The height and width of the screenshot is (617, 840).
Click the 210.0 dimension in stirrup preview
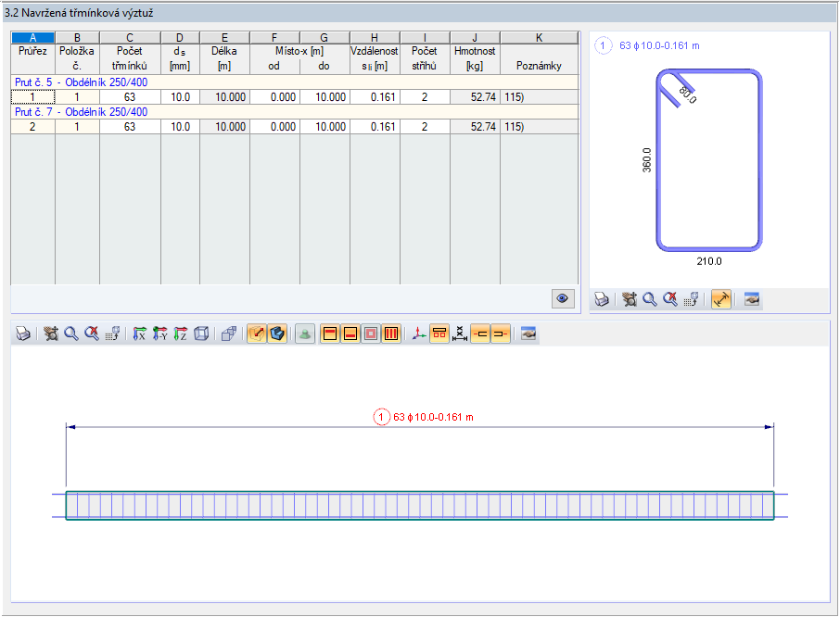(x=708, y=261)
